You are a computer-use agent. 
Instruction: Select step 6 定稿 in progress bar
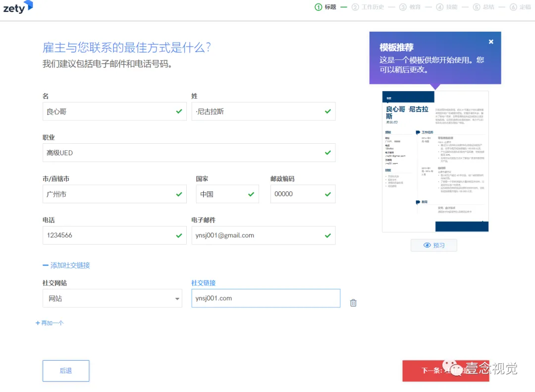pos(520,7)
